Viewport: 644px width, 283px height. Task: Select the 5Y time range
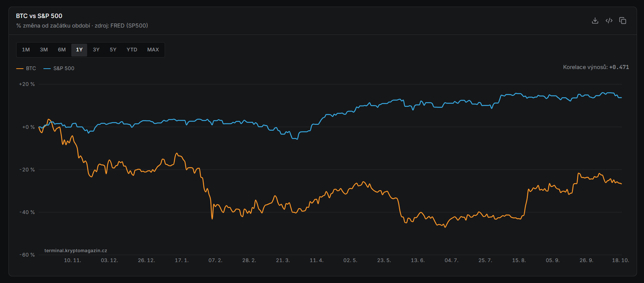point(113,50)
